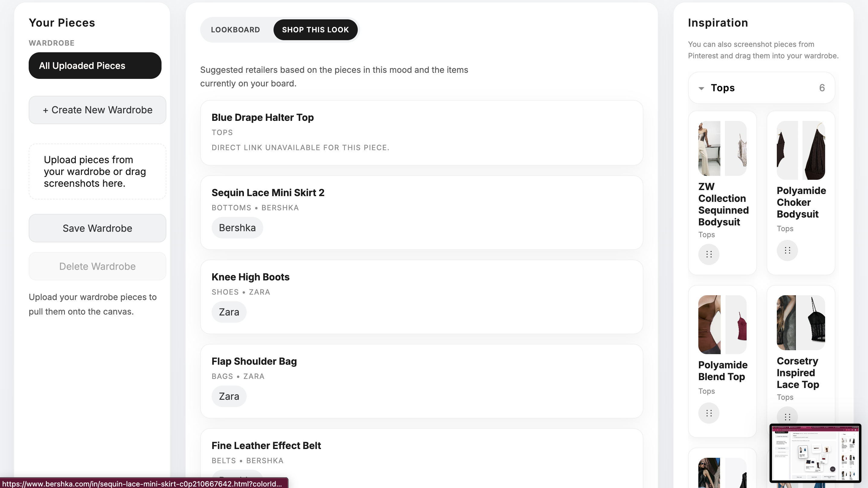Select the Polyamide Blend Top image

point(722,325)
